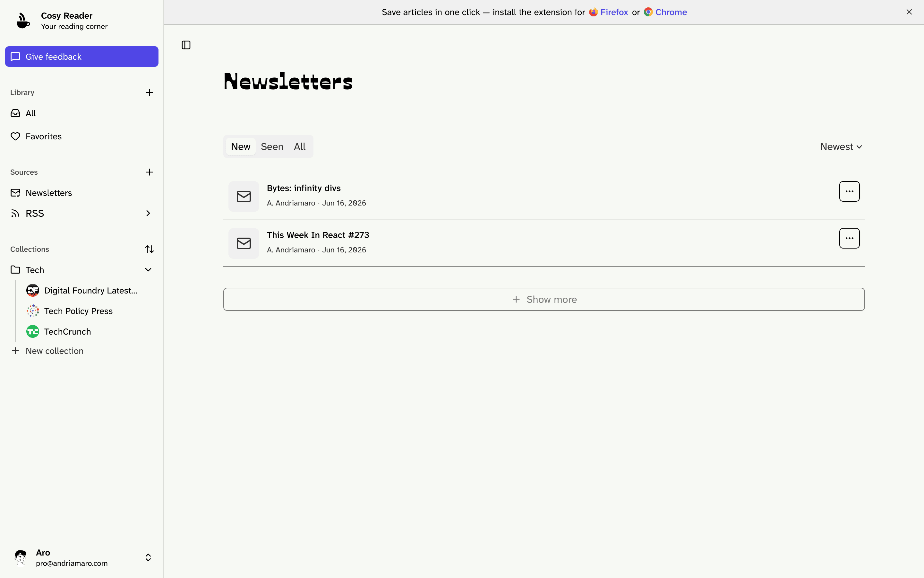Open options menu for Bytes: infinity divs
Viewport: 924px width, 578px height.
(x=849, y=191)
